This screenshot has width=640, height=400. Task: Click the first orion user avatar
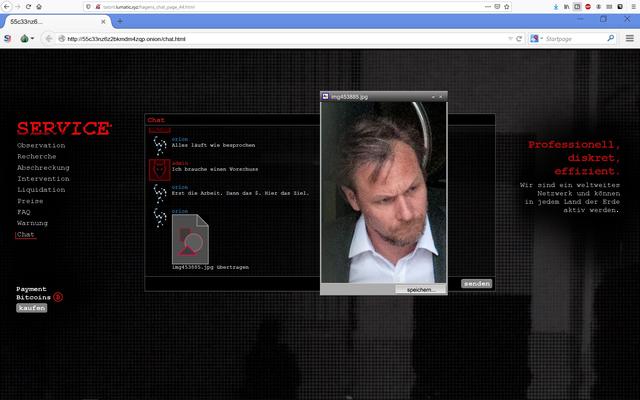point(158,145)
